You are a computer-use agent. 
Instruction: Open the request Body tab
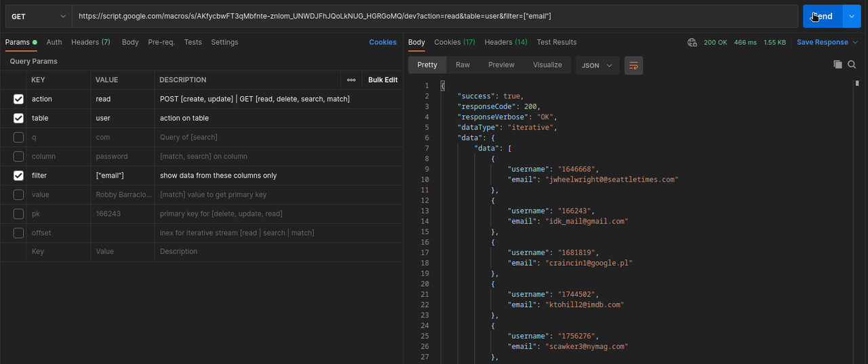[x=130, y=42]
